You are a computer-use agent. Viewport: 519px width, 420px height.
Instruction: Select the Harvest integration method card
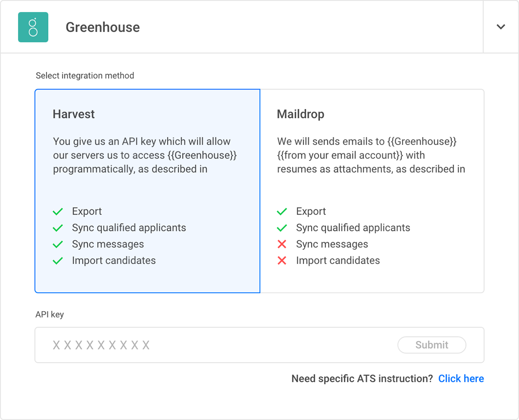[147, 191]
